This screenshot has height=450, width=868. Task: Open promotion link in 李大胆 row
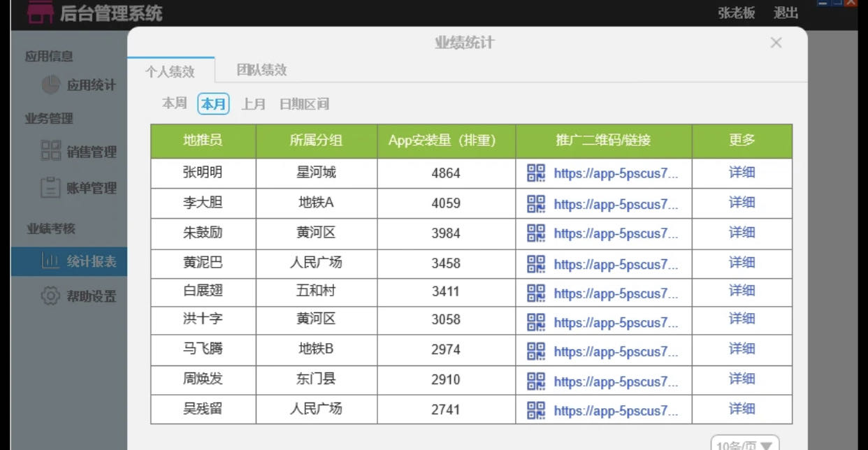(x=616, y=205)
